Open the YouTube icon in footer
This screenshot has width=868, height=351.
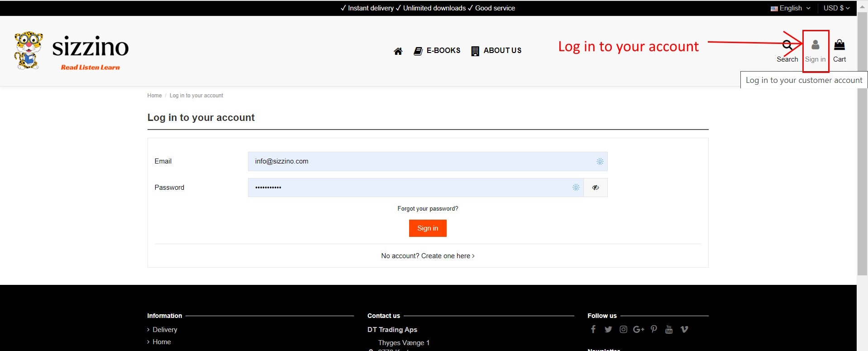(669, 329)
